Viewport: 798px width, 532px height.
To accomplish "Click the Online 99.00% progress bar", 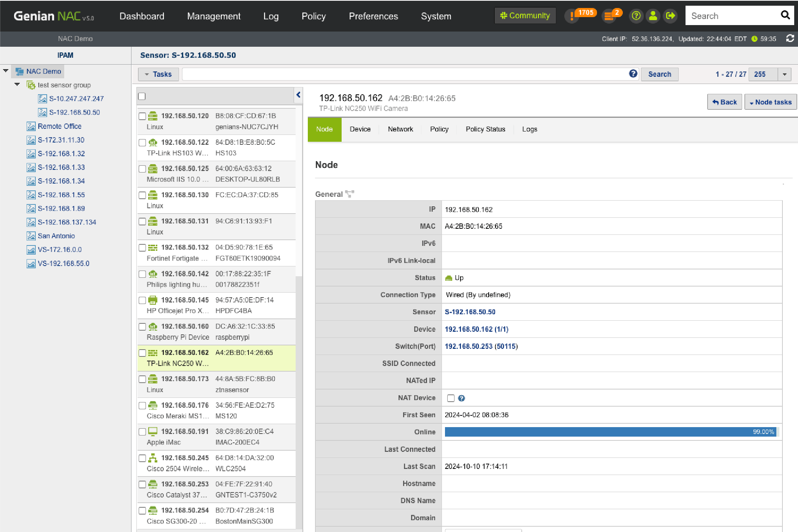I will click(610, 432).
